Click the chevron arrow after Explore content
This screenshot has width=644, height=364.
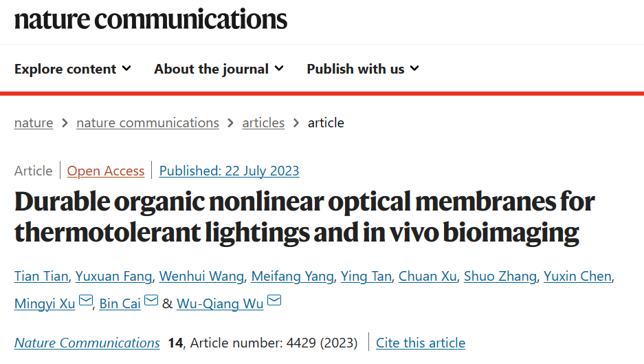click(x=126, y=68)
